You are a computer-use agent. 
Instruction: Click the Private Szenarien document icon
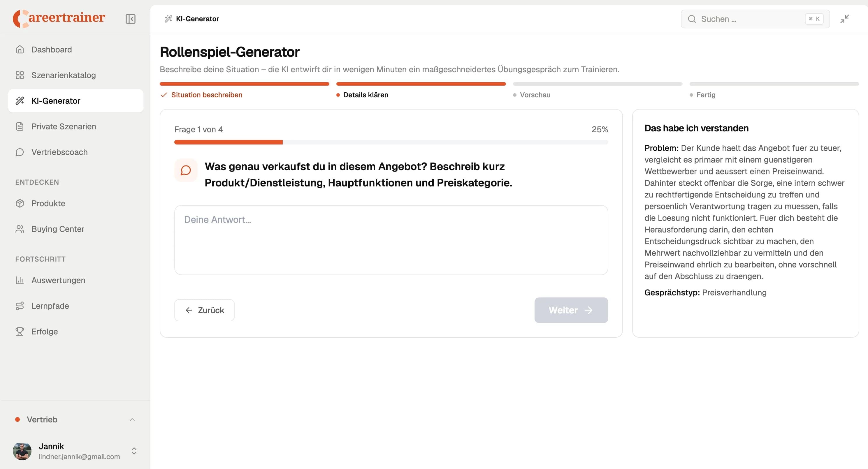point(20,126)
